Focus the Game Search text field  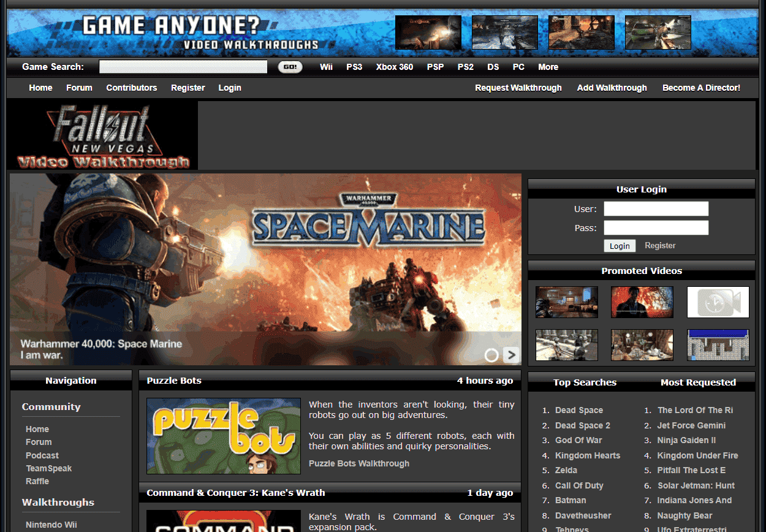[x=183, y=67]
